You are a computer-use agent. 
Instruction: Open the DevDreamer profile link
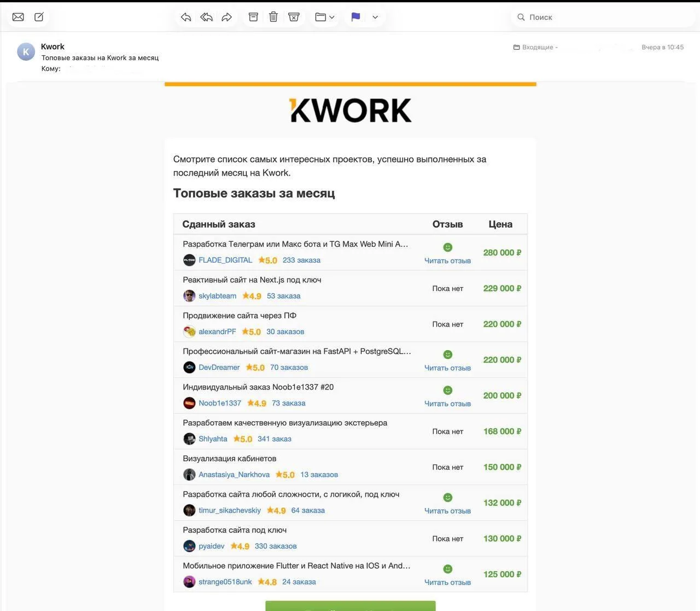tap(219, 368)
